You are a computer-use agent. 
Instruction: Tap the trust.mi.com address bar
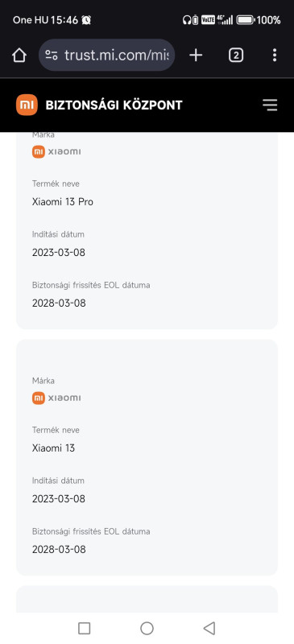107,55
